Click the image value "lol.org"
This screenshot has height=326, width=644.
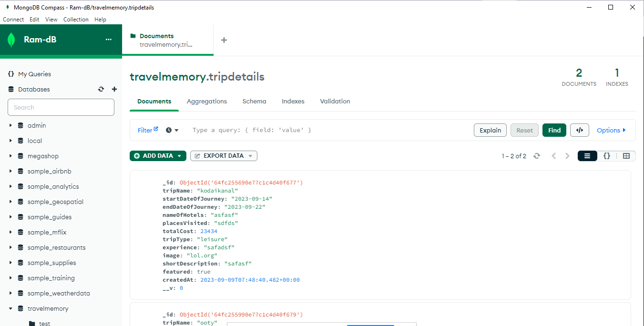pyautogui.click(x=202, y=255)
